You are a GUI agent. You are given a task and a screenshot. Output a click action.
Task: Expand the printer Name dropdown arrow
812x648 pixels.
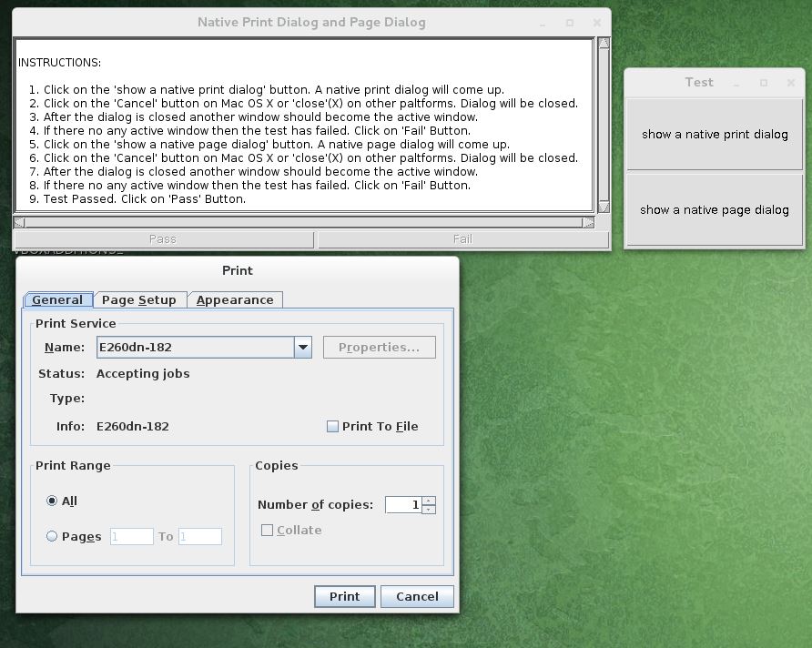(x=303, y=347)
